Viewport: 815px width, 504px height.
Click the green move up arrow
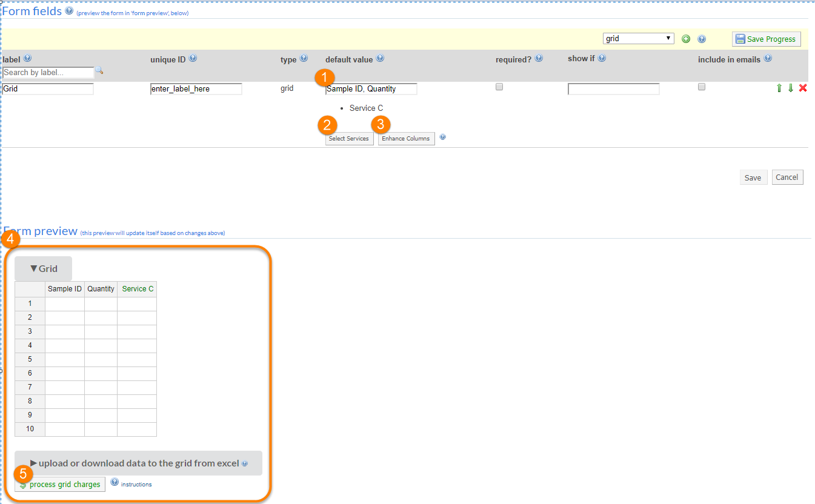779,88
